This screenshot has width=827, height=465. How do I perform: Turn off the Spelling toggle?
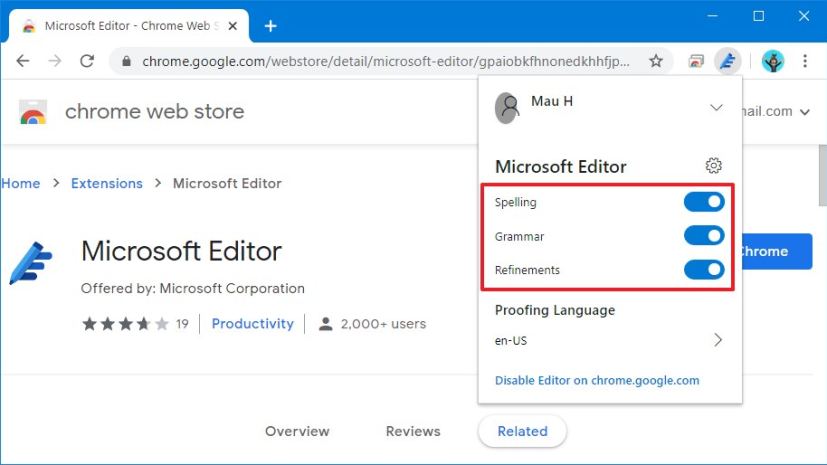(704, 202)
